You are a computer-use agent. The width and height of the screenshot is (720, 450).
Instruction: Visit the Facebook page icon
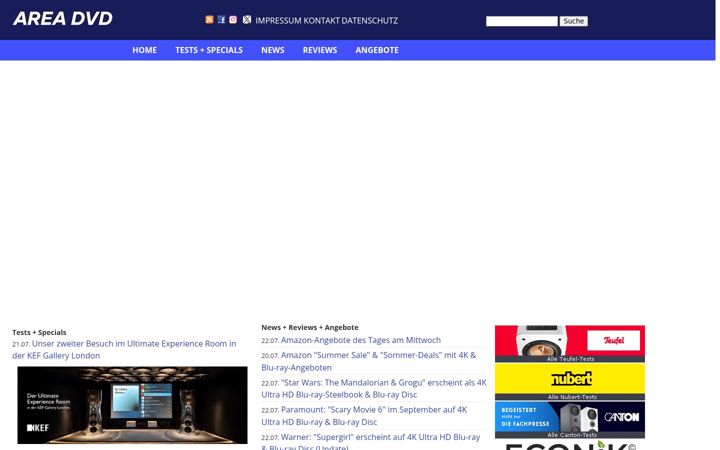click(221, 20)
